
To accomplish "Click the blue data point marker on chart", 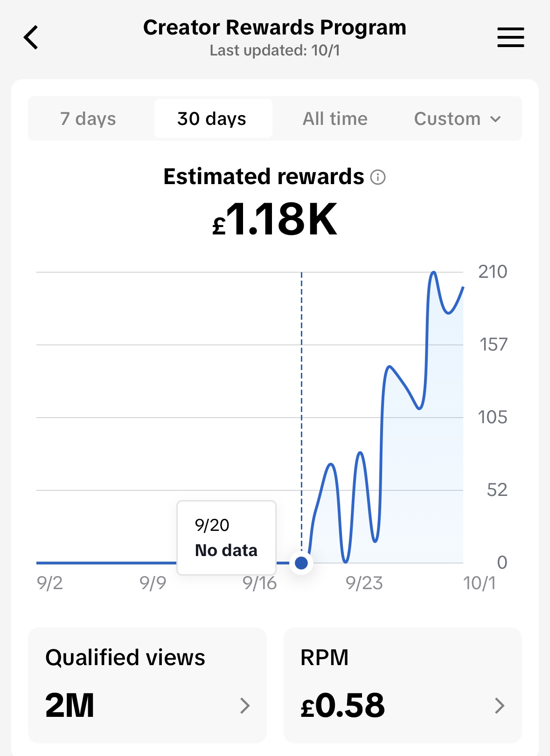I will point(301,563).
